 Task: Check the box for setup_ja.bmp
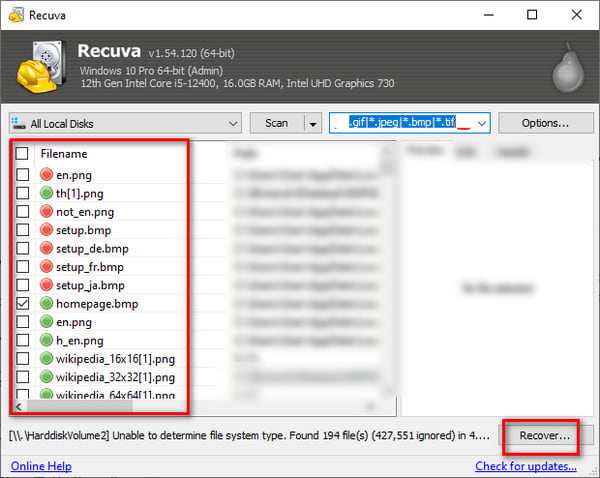[x=23, y=284]
